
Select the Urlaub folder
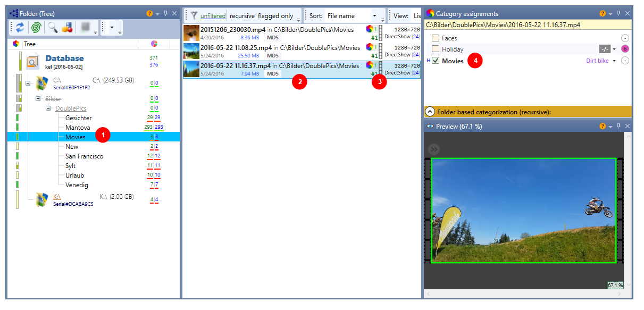[x=74, y=175]
